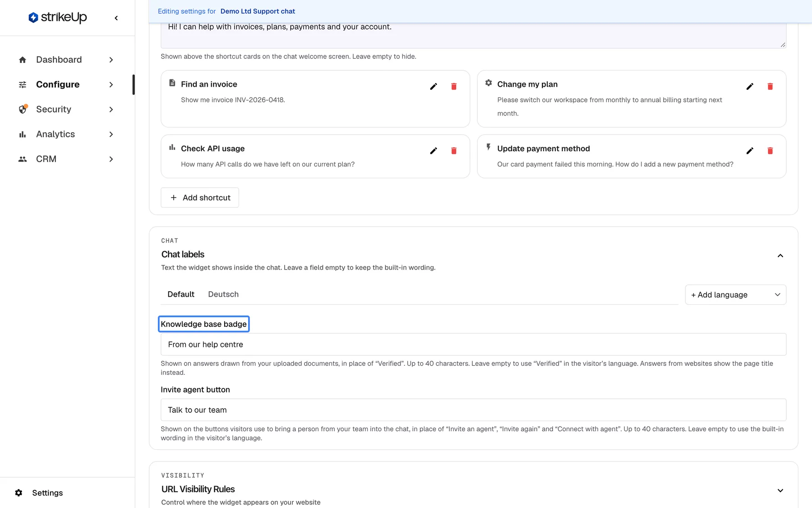This screenshot has height=508, width=812.
Task: Edit the Update payment method shortcut
Action: (x=750, y=151)
